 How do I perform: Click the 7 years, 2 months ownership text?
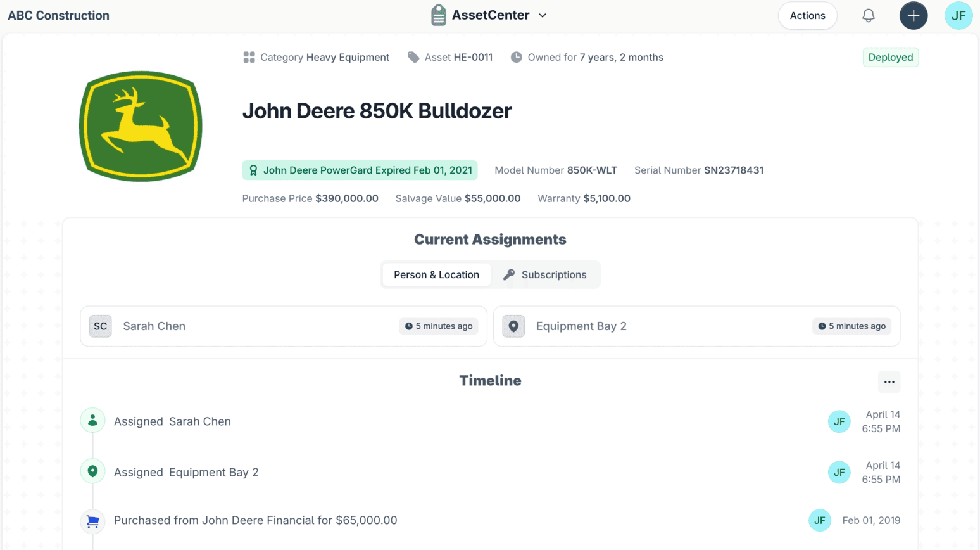pyautogui.click(x=622, y=57)
